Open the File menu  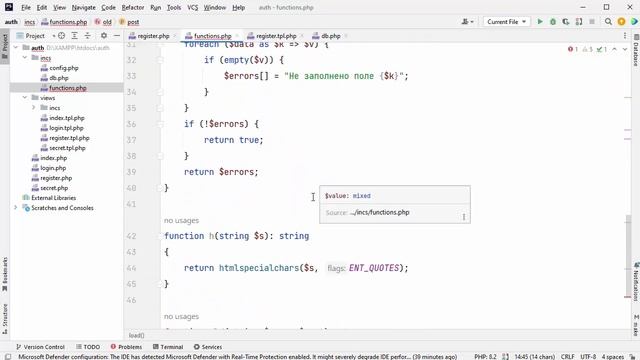(x=26, y=7)
